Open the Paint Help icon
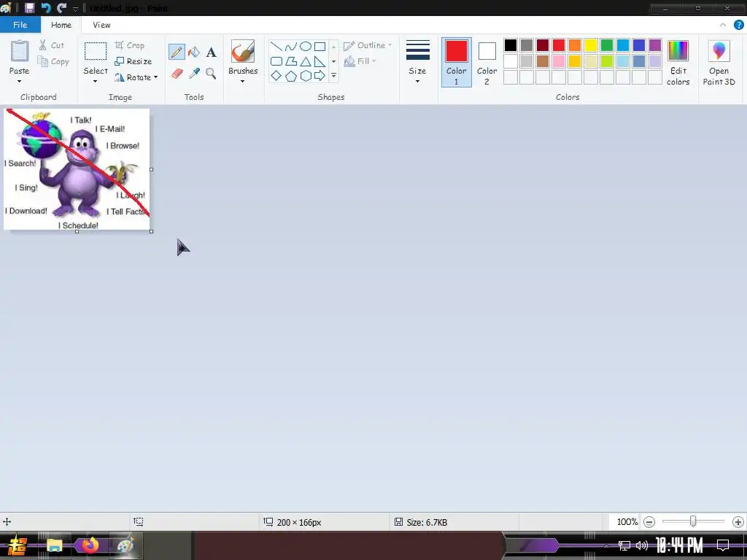The height and width of the screenshot is (560, 747). [738, 25]
